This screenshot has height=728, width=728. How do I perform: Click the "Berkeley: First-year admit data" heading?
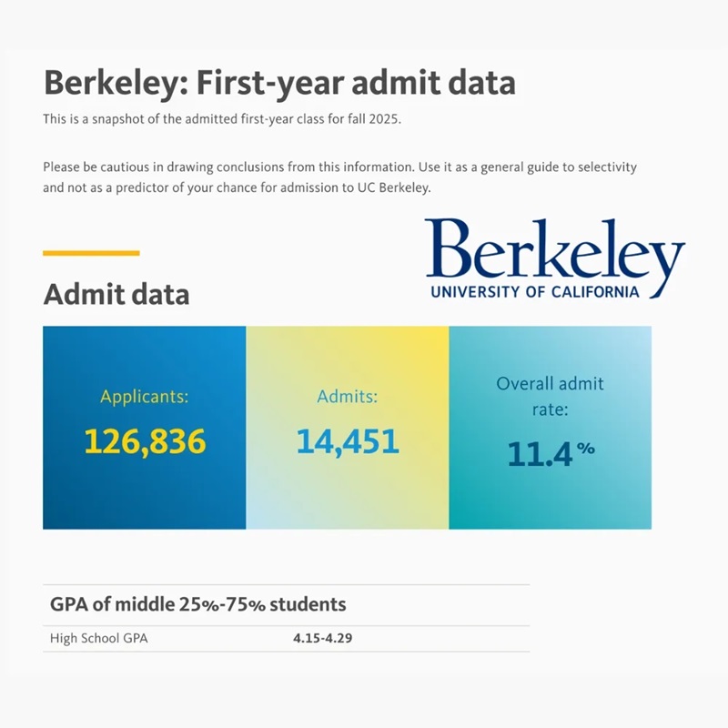coord(279,83)
